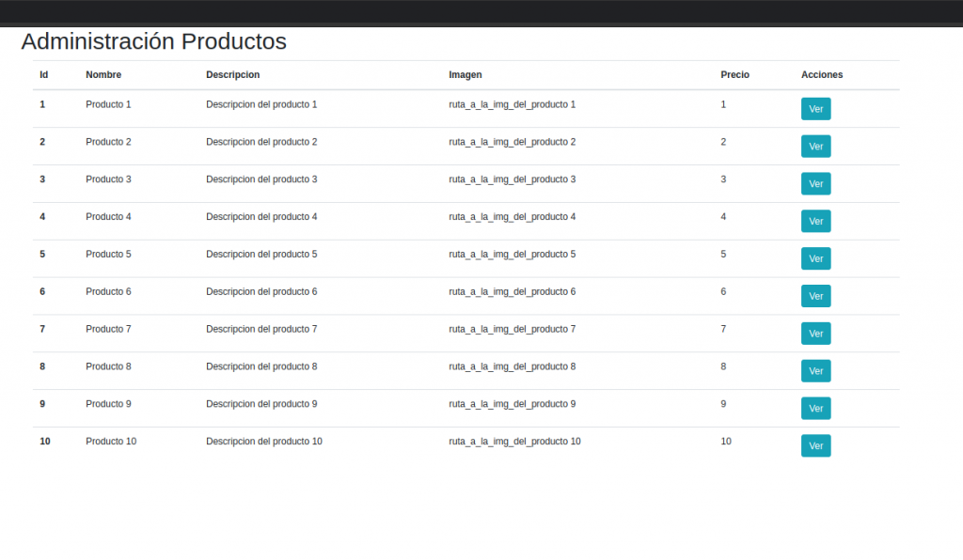Click the Id column header
The height and width of the screenshot is (560, 963).
[x=43, y=75]
